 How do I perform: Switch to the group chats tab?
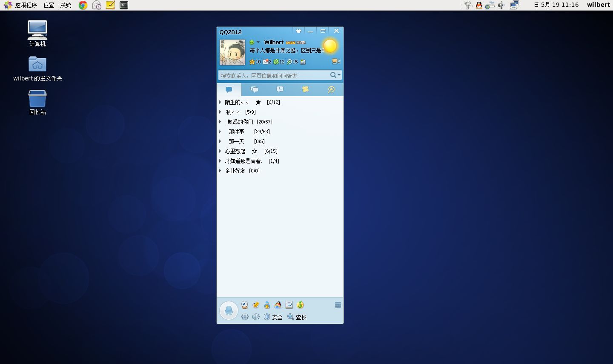(254, 89)
